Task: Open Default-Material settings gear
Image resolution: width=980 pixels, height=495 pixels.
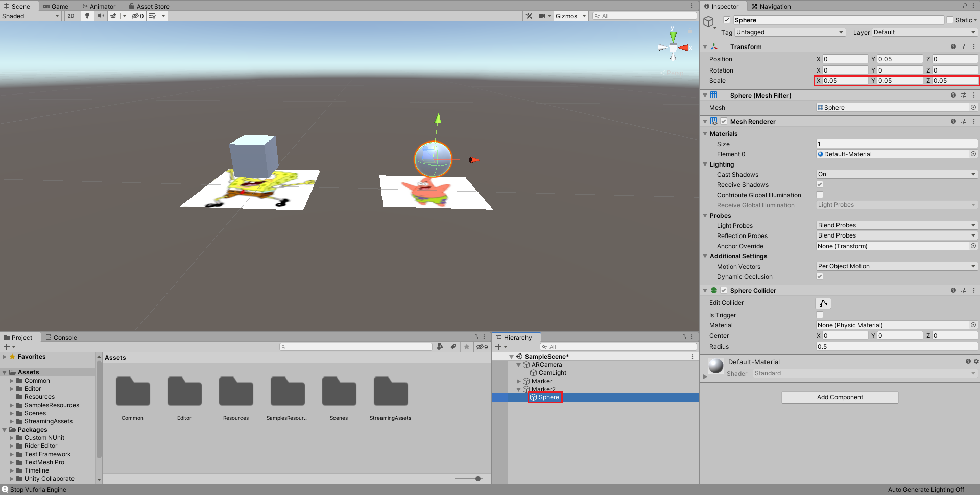Action: [x=976, y=361]
